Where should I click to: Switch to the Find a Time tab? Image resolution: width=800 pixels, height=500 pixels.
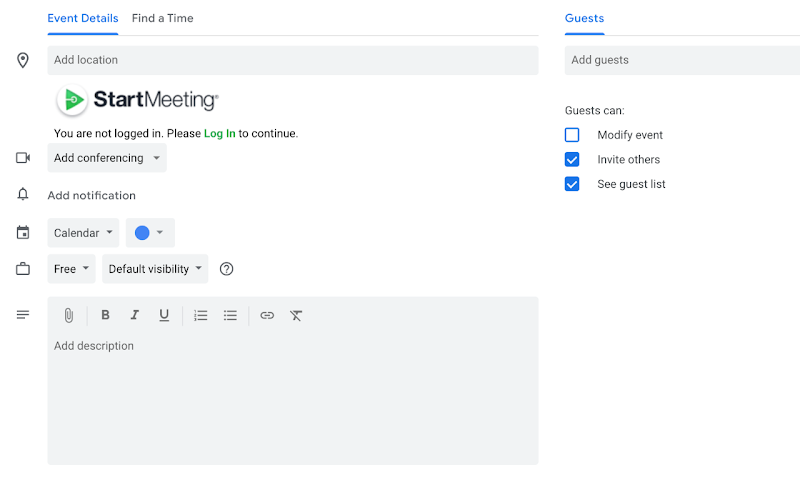162,18
